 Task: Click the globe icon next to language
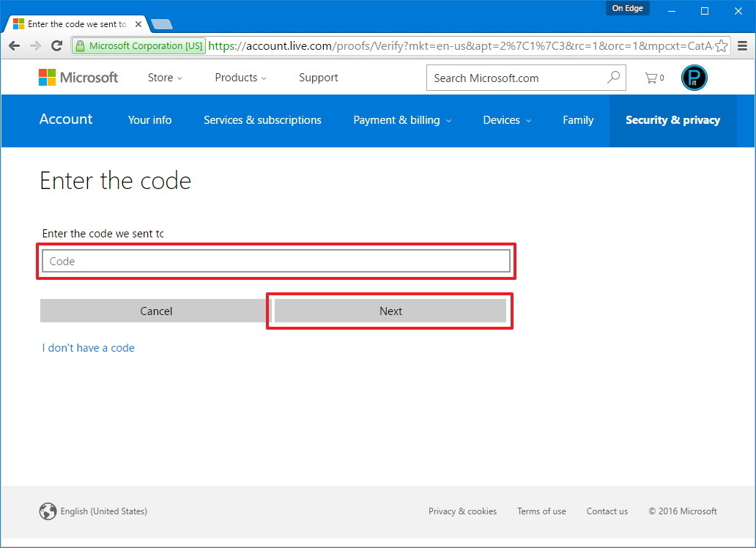point(48,511)
